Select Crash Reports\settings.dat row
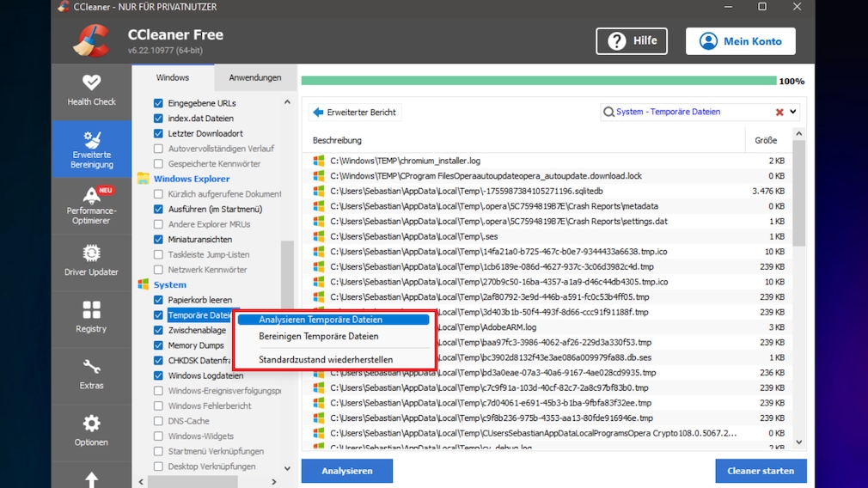Image resolution: width=868 pixels, height=488 pixels. click(547, 222)
